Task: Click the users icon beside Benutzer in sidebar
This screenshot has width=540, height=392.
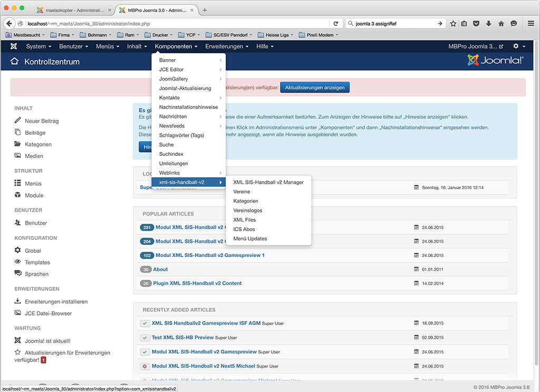Action: tap(17, 222)
